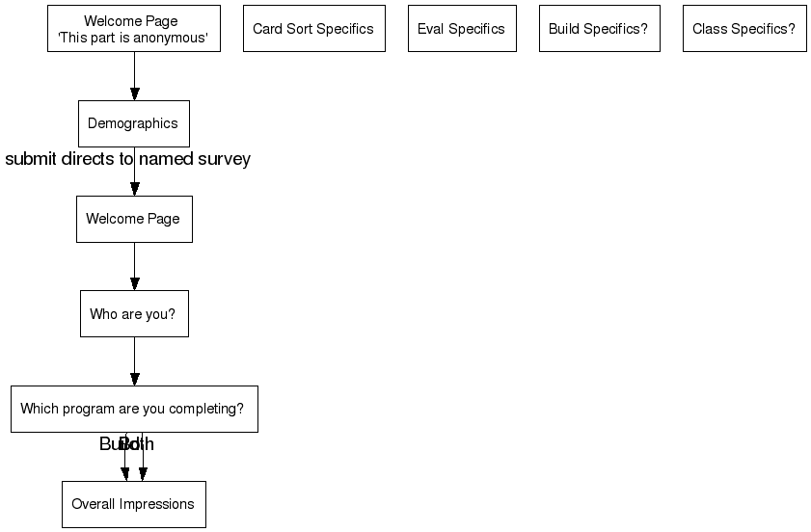811x532 pixels.
Task: Click the arrowhead entering Which program are you completing?
Action: click(134, 378)
